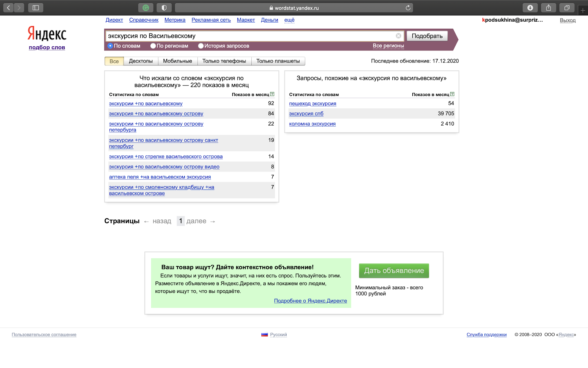Open the 'Яндекс' link in the copyright line

click(x=566, y=335)
